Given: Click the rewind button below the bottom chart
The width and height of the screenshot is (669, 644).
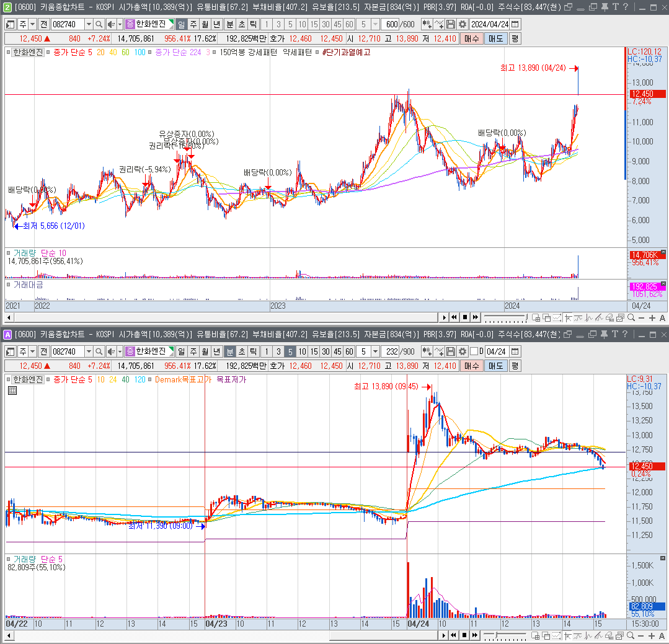Looking at the screenshot, I should [x=454, y=635].
